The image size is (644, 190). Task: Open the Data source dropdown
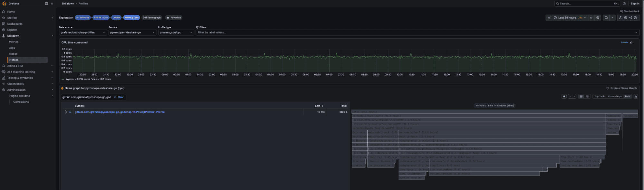83,33
